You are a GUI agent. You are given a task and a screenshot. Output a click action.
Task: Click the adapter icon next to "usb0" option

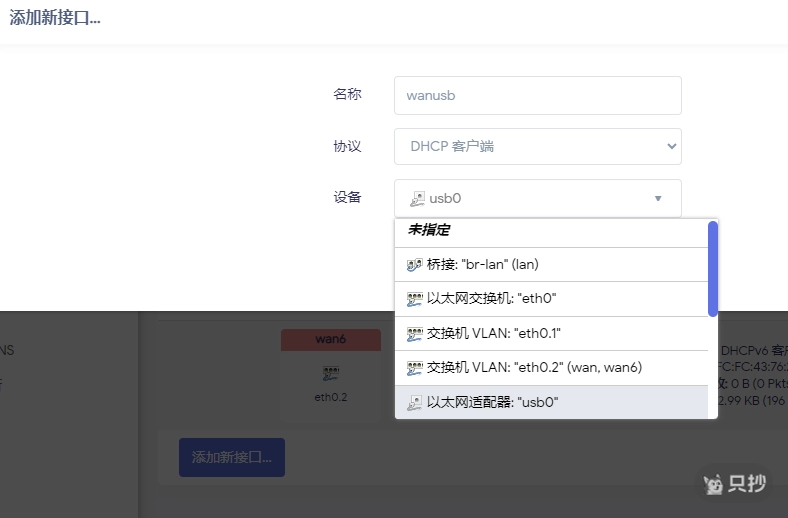point(415,402)
